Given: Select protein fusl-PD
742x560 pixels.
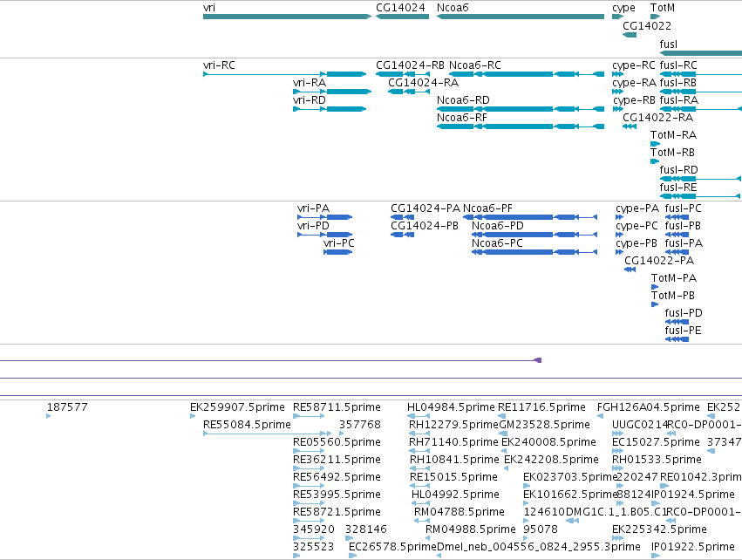Looking at the screenshot, I should [x=677, y=322].
